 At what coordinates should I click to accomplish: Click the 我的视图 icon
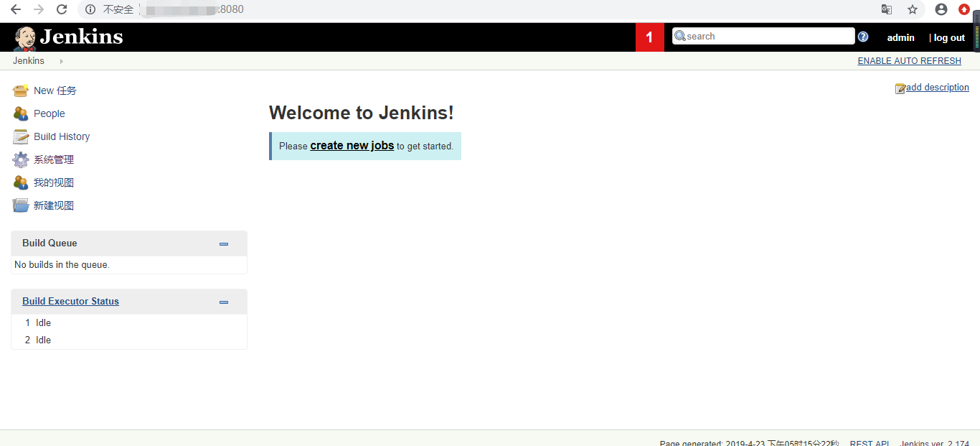pyautogui.click(x=21, y=182)
